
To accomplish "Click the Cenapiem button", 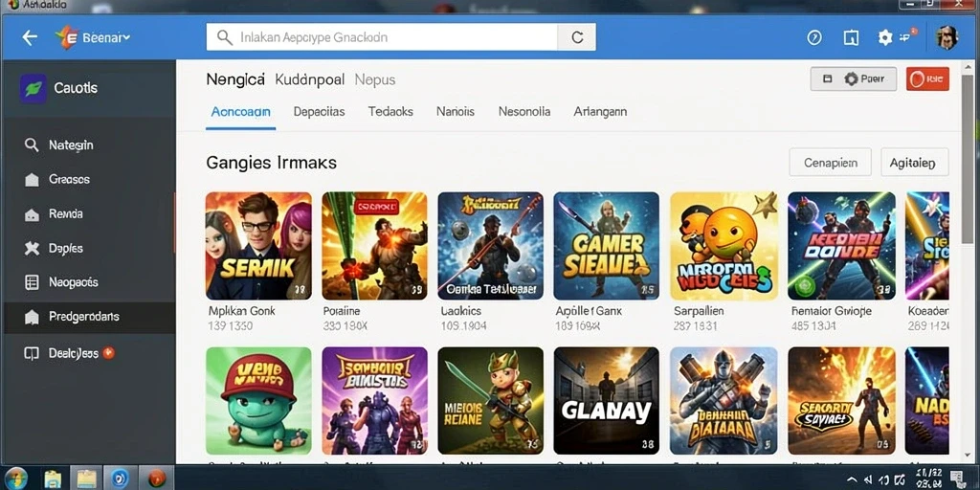I will pyautogui.click(x=830, y=163).
